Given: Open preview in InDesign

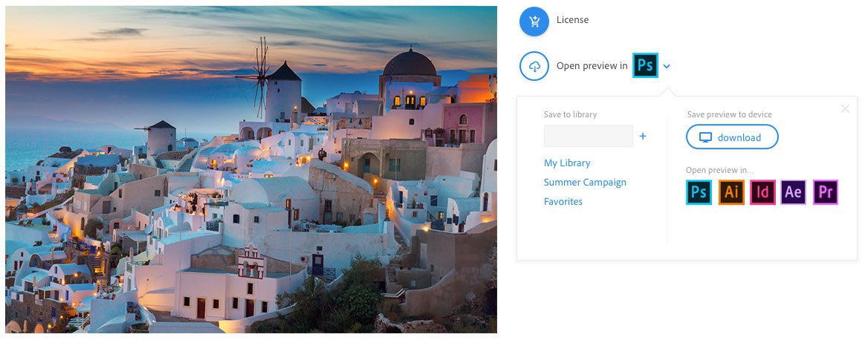Looking at the screenshot, I should [762, 192].
